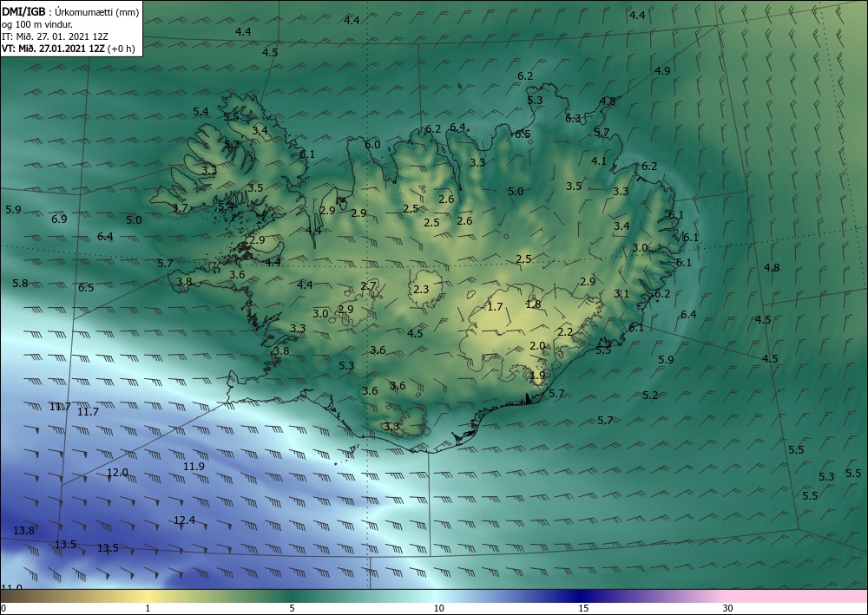Click the 12.0 value in the southwest
Screen dimensions: 868x615
click(x=117, y=473)
